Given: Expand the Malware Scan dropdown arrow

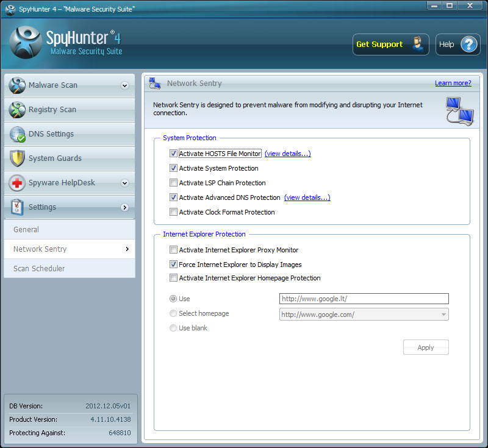Looking at the screenshot, I should click(x=125, y=85).
